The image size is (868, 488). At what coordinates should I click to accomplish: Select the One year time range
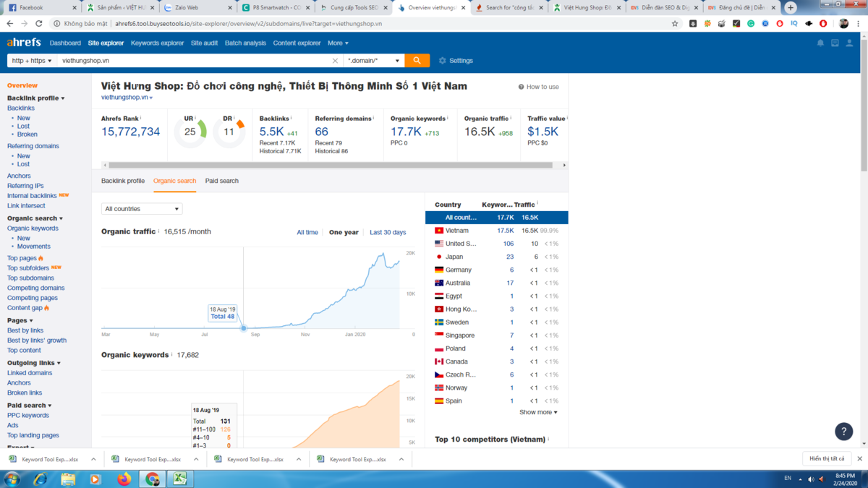(344, 233)
